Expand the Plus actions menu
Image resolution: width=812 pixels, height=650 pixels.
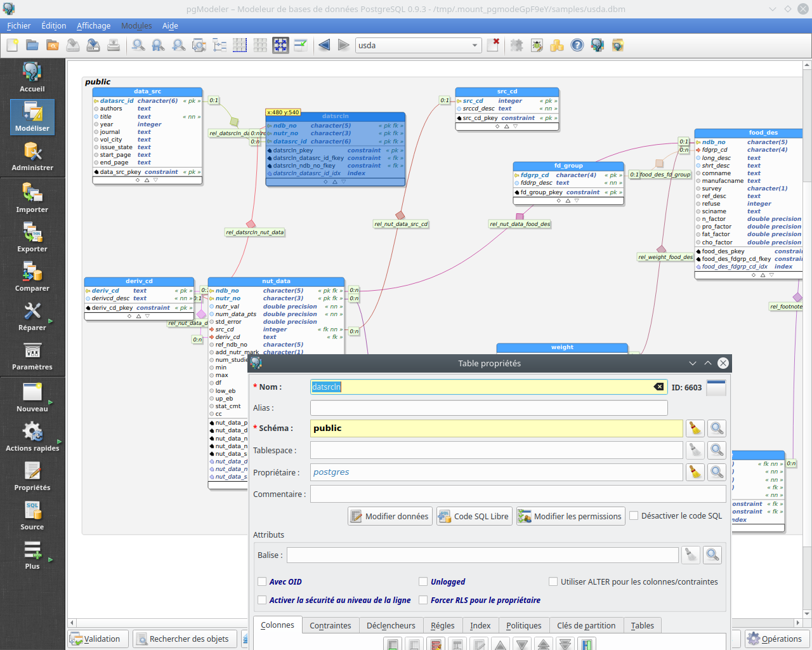coord(32,555)
